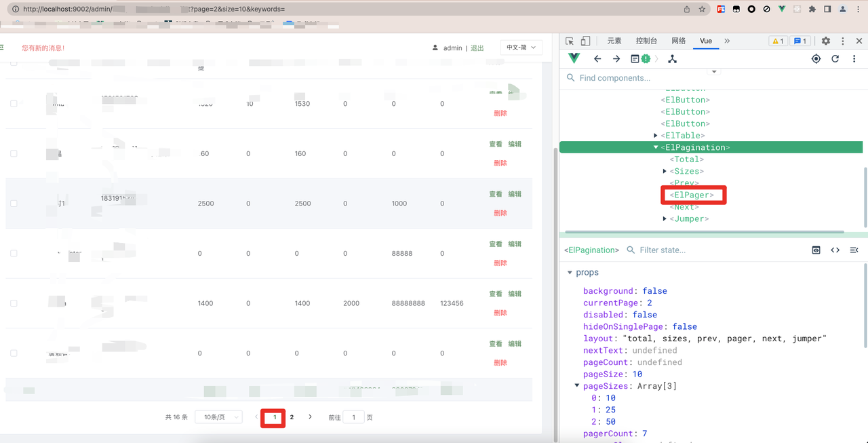Expand the Sizes component node
This screenshot has height=443, width=868.
pos(665,171)
